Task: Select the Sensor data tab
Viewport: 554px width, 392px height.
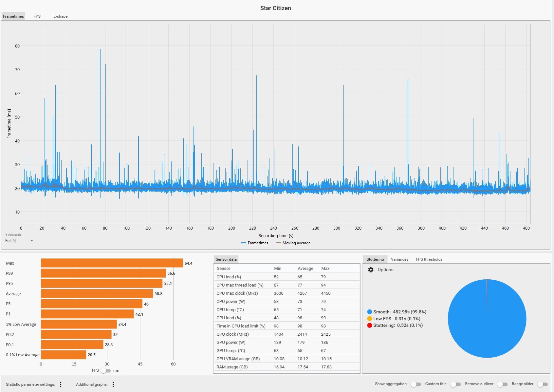Action: [226, 259]
